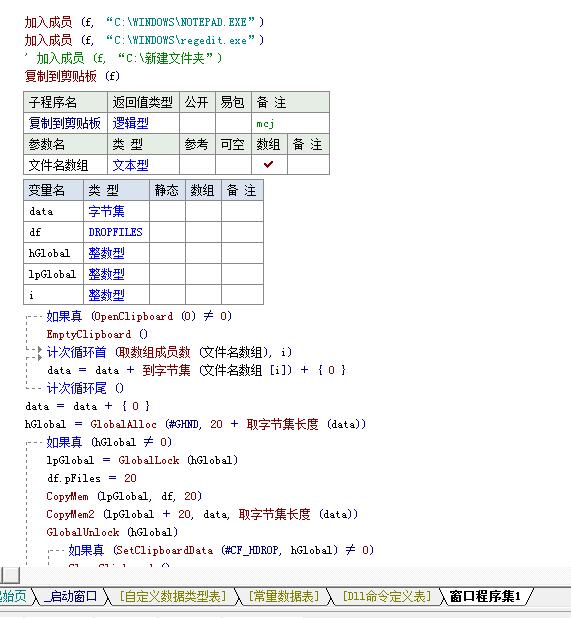Click the 如果真 (hGlobal ≠ 0) statement
This screenshot has width=571, height=618.
[x=109, y=442]
